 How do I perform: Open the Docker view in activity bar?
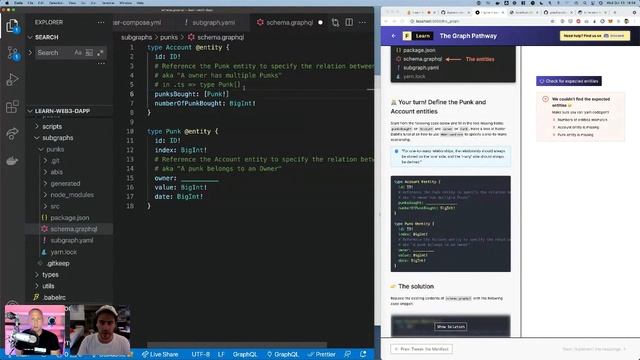(x=12, y=161)
